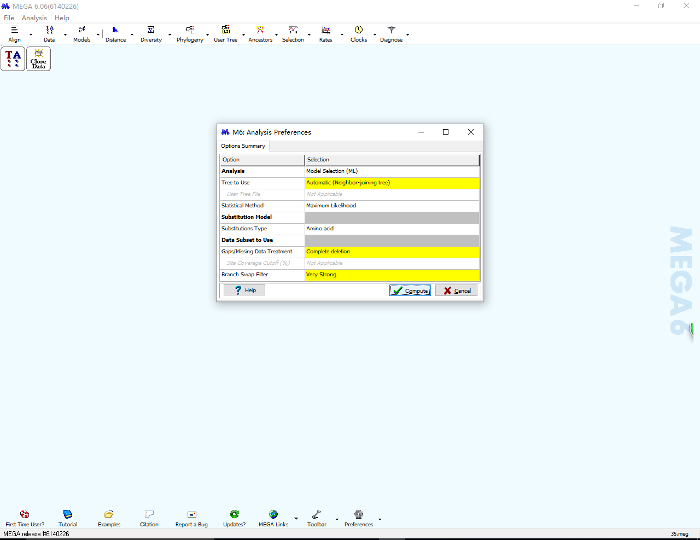This screenshot has width=700, height=540.
Task: Open the Analysis menu
Action: (x=34, y=18)
